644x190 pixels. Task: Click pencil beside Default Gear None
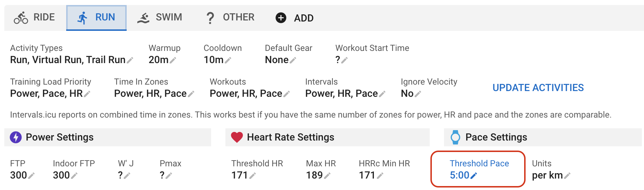click(293, 60)
